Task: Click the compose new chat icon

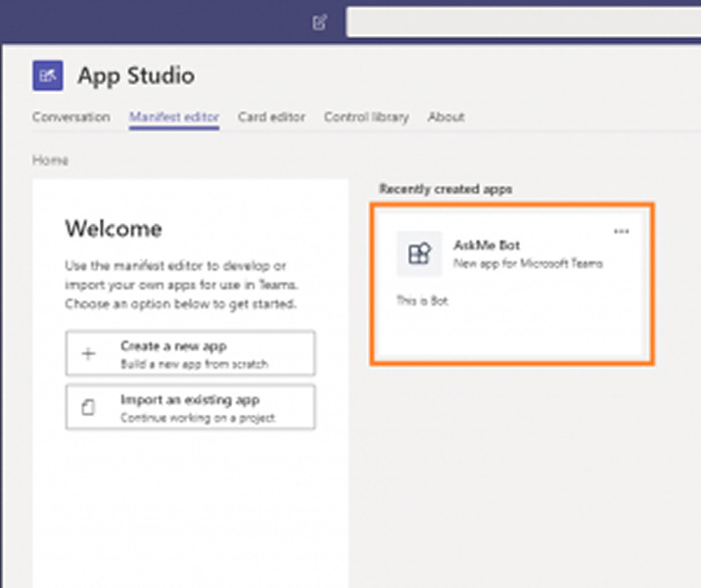Action: 319,22
